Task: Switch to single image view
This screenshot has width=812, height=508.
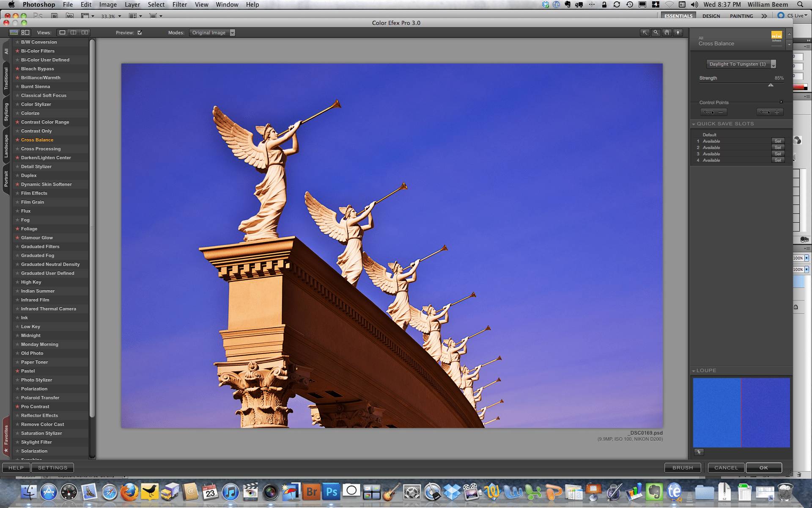Action: pyautogui.click(x=62, y=33)
